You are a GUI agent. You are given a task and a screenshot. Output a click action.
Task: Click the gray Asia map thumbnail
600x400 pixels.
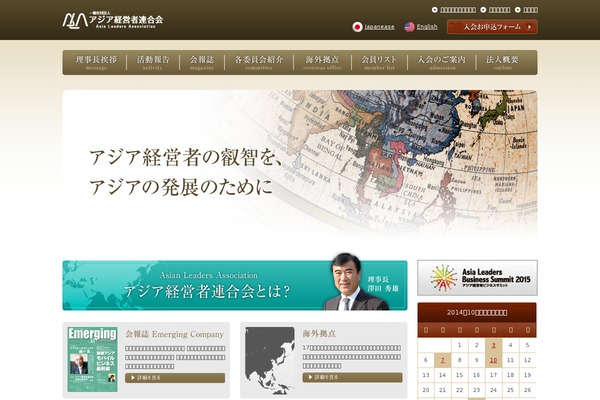pyautogui.click(x=270, y=361)
